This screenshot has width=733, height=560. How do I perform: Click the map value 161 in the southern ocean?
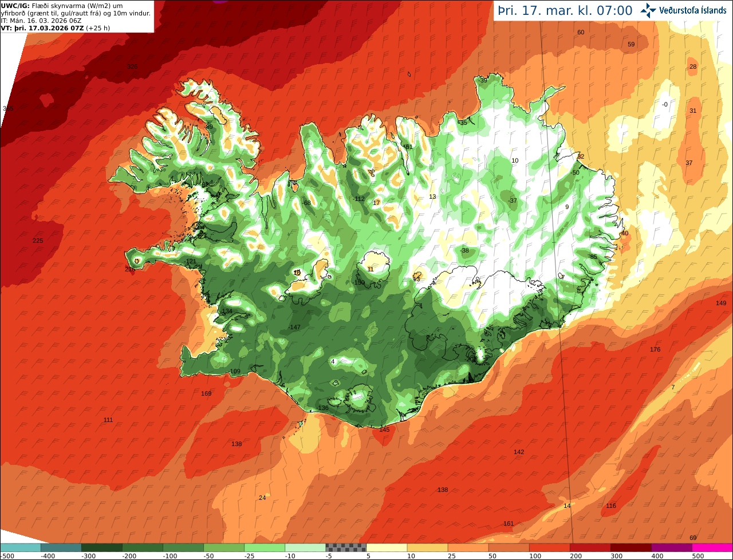tap(509, 523)
